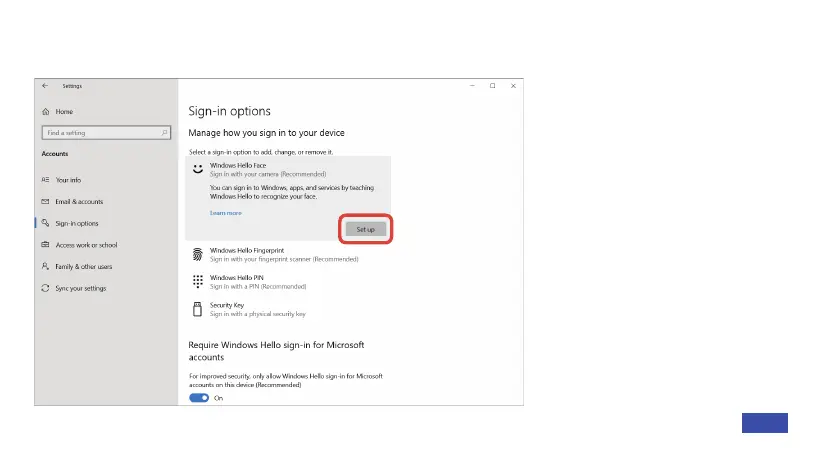The width and height of the screenshot is (822, 454).
Task: Select the Your info person icon
Action: (45, 180)
